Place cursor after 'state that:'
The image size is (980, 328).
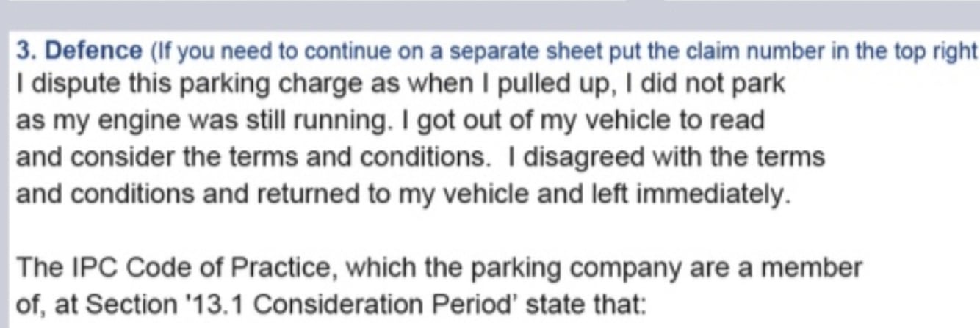[x=647, y=304]
